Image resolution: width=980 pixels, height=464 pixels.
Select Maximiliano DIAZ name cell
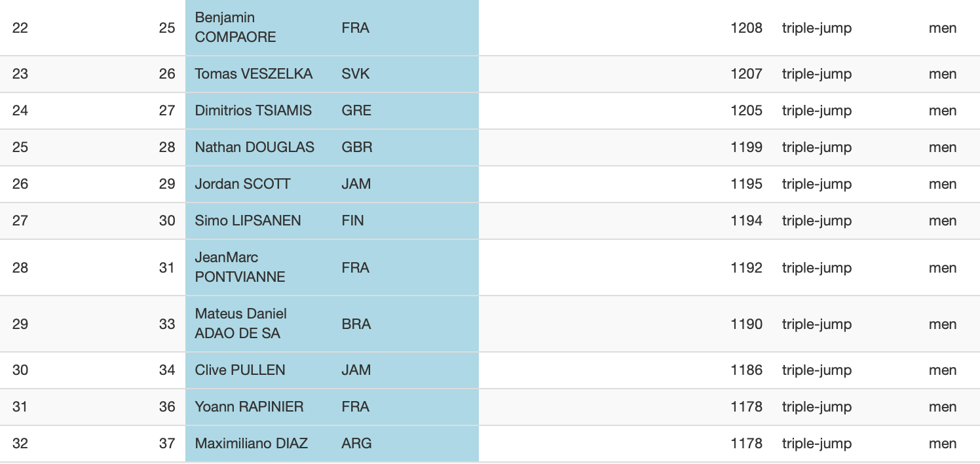click(x=251, y=444)
